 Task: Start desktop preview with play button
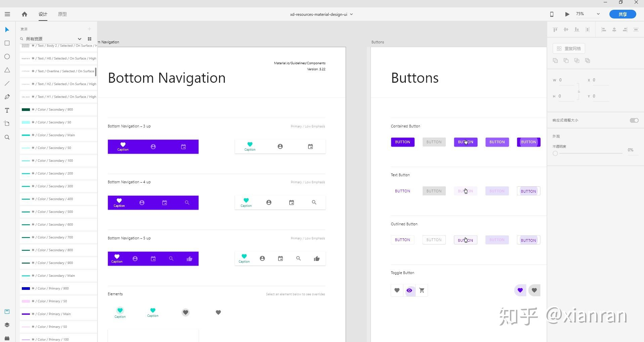pyautogui.click(x=567, y=14)
